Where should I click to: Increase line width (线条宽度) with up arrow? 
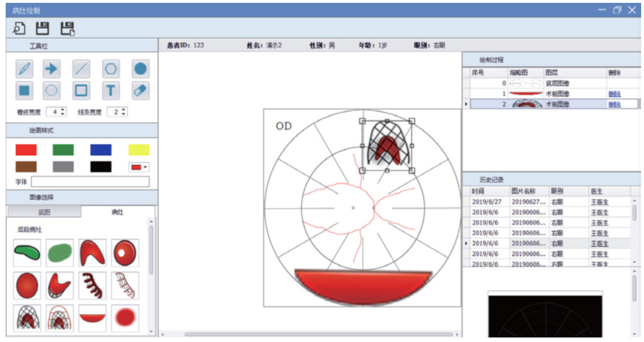[124, 109]
